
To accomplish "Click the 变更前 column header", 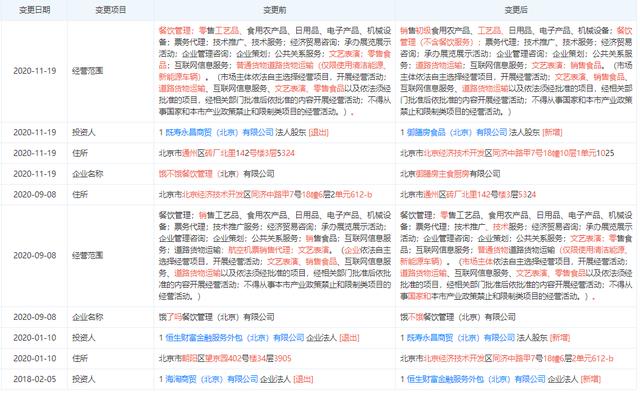I will [x=274, y=10].
